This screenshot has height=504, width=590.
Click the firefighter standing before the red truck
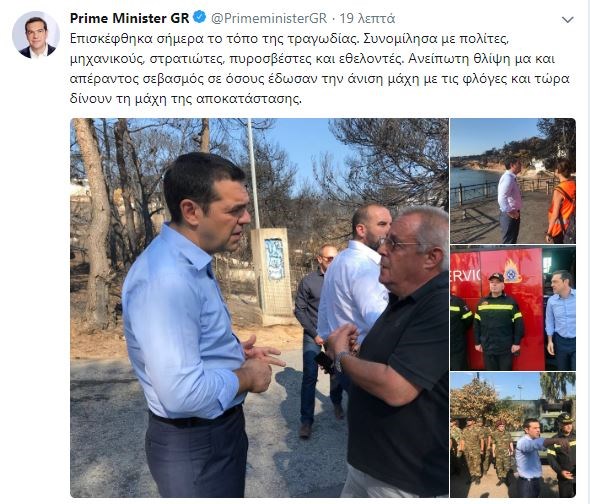497,320
